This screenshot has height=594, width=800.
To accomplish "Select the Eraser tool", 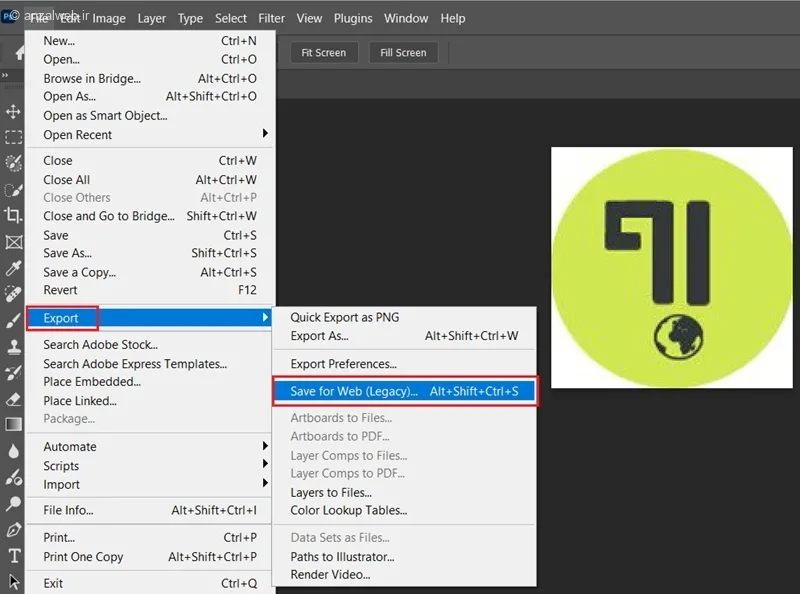I will tap(13, 399).
